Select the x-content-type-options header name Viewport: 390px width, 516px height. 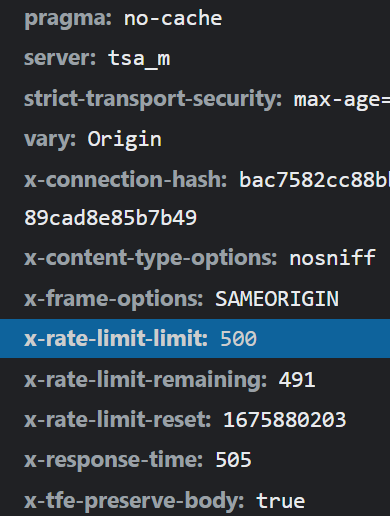pyautogui.click(x=151, y=259)
